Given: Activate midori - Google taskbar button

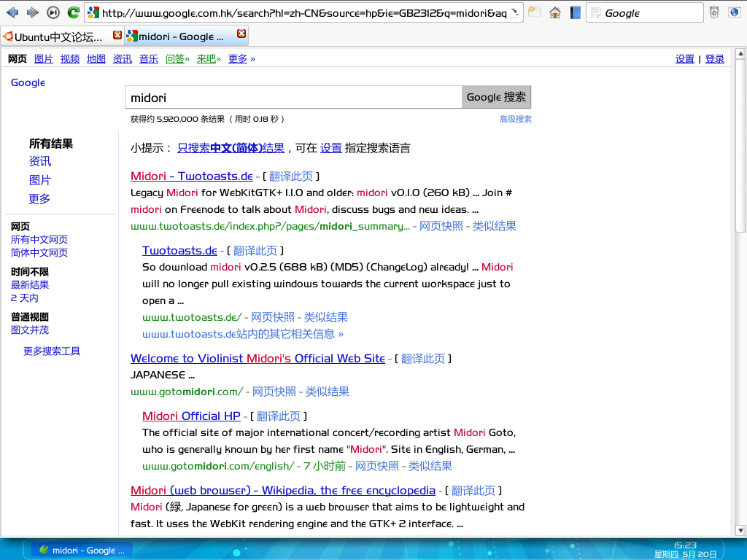Looking at the screenshot, I should click(82, 550).
